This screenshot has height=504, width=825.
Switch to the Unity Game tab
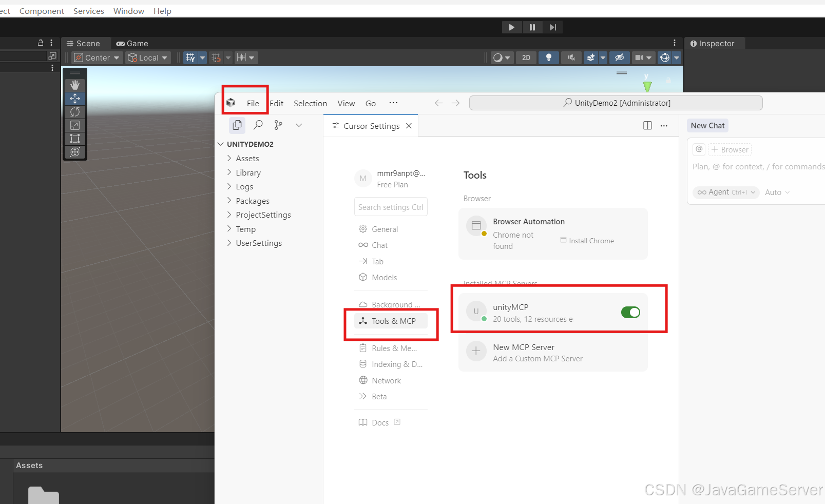coord(132,44)
